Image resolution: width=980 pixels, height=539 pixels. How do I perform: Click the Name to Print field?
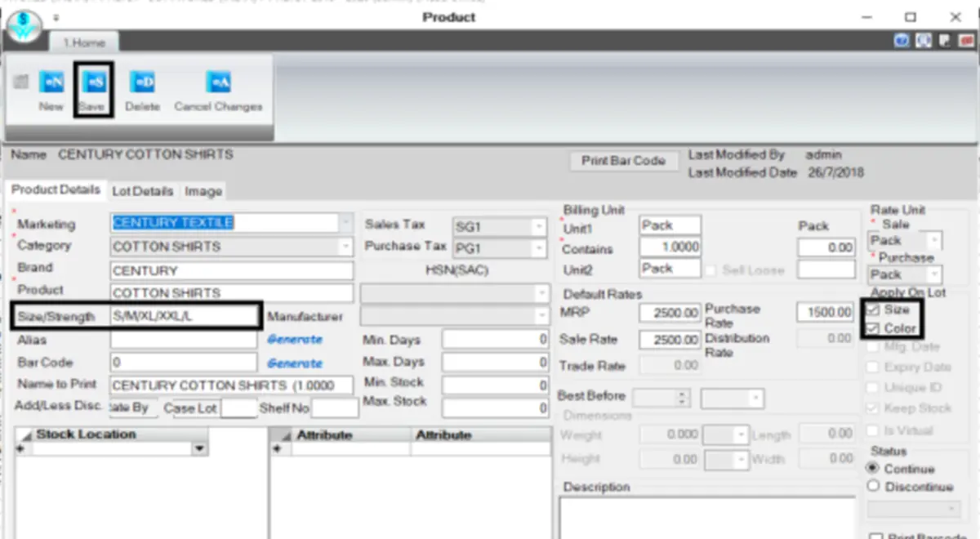[x=232, y=385]
